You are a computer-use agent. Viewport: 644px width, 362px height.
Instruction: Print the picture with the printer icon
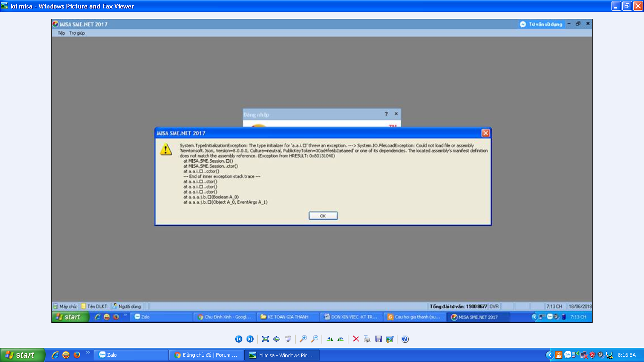367,339
